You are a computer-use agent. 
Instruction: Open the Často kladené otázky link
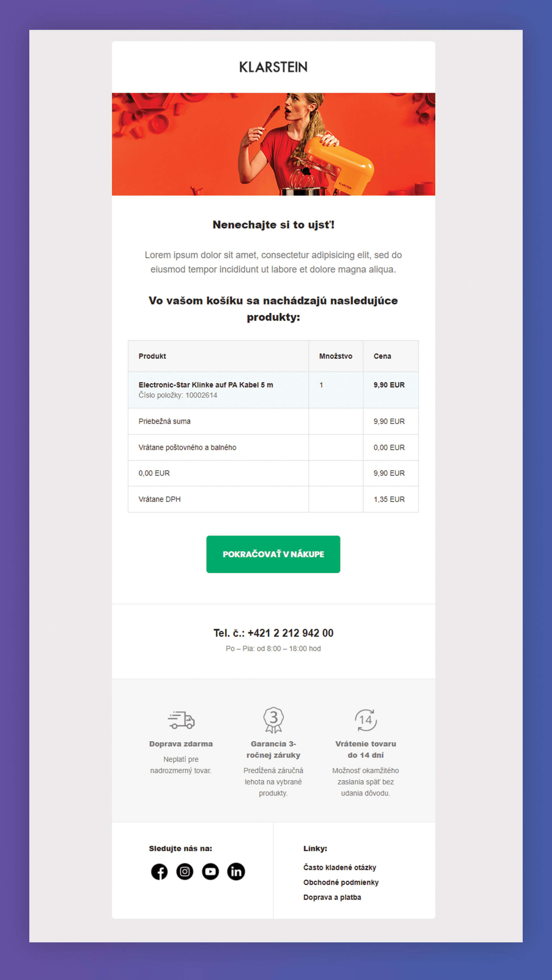pos(340,867)
